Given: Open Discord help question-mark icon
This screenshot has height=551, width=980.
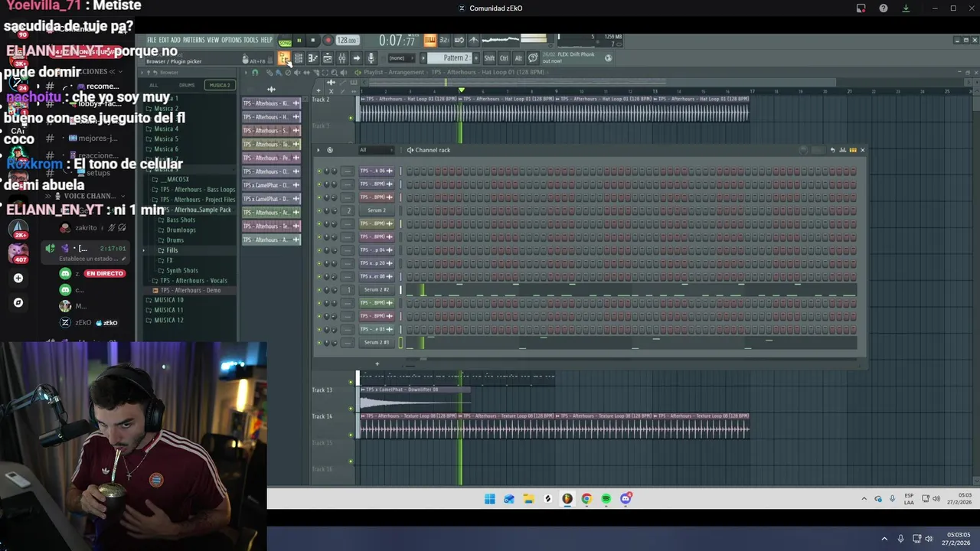Looking at the screenshot, I should click(884, 8).
